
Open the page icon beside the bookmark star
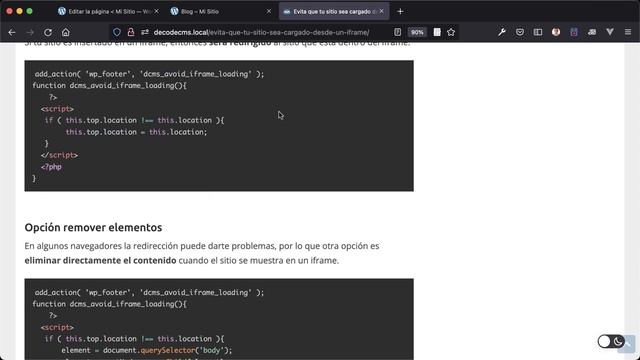click(437, 32)
